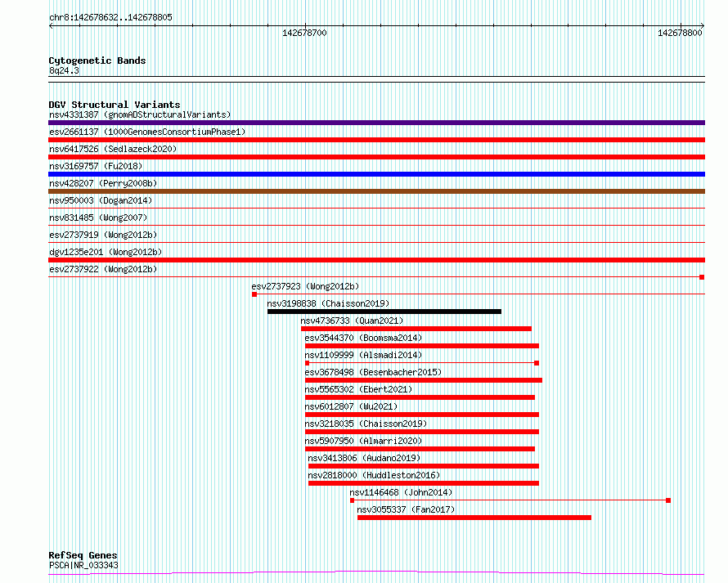Click ruler position label 142678700
This screenshot has width=728, height=583.
(x=304, y=33)
